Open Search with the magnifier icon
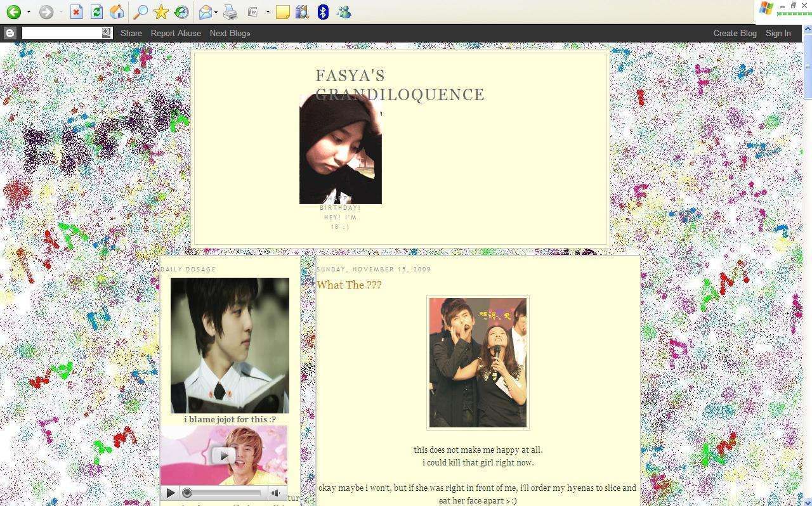812x506 pixels. click(x=141, y=12)
